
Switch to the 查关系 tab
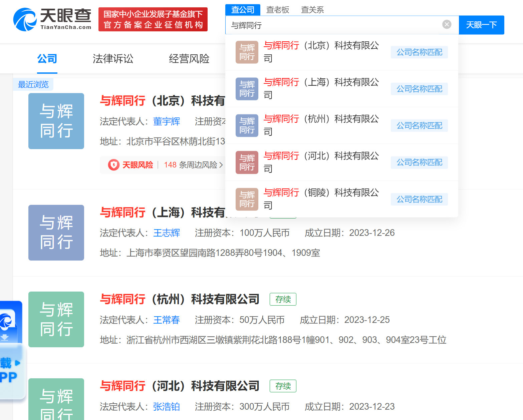pos(312,10)
